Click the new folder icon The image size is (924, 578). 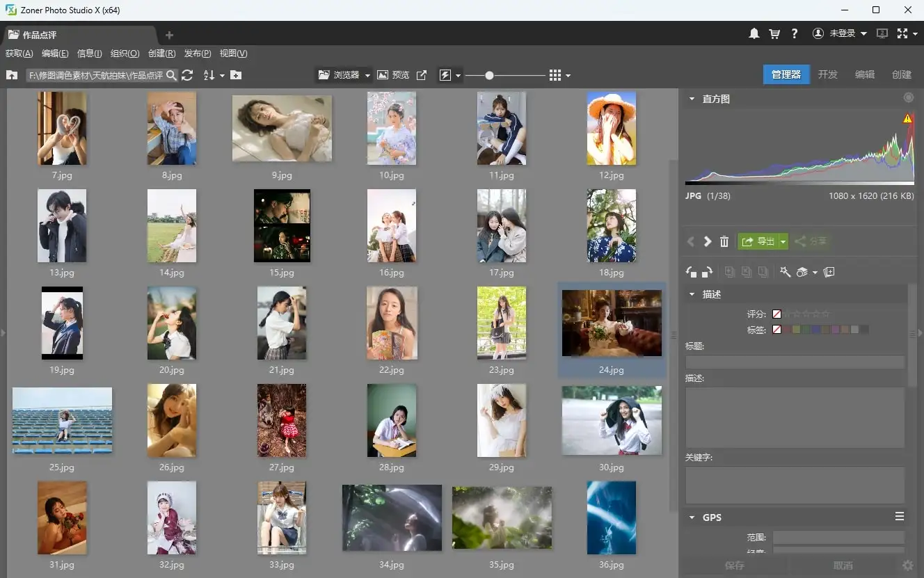(x=236, y=75)
